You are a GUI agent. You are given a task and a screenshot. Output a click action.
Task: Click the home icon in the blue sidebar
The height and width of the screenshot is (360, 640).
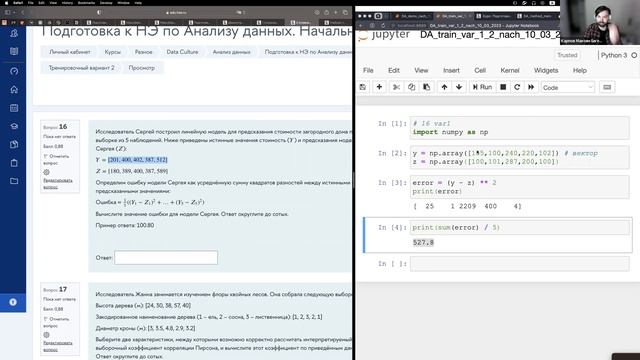(x=14, y=89)
